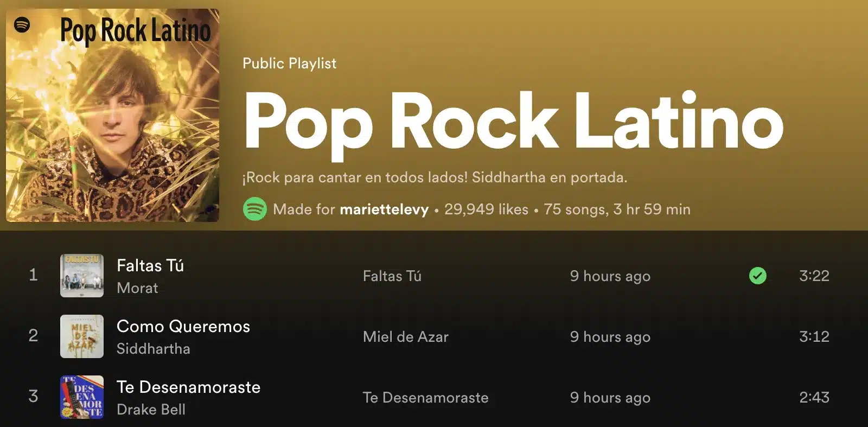This screenshot has height=427, width=868.
Task: Open artist Drake Bell
Action: (151, 410)
